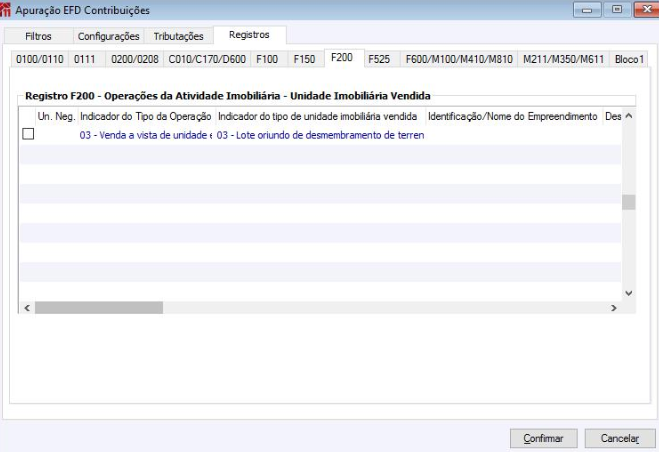This screenshot has width=659, height=452.
Task: Open the Filtros tab
Action: pyautogui.click(x=38, y=36)
